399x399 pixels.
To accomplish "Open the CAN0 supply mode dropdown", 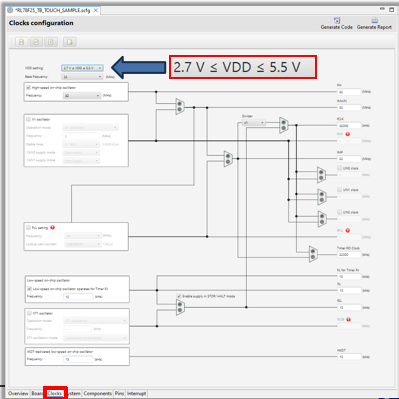I will 81,153.
